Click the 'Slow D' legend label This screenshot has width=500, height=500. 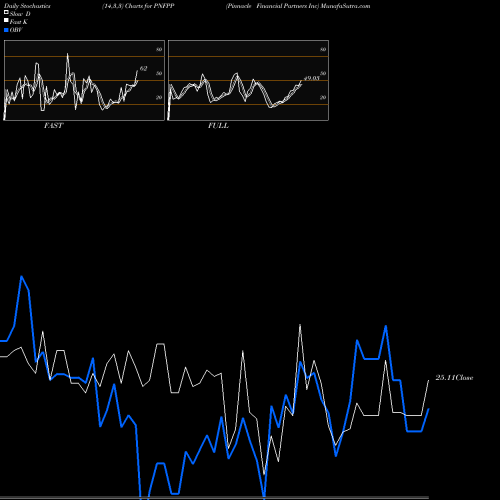point(20,14)
